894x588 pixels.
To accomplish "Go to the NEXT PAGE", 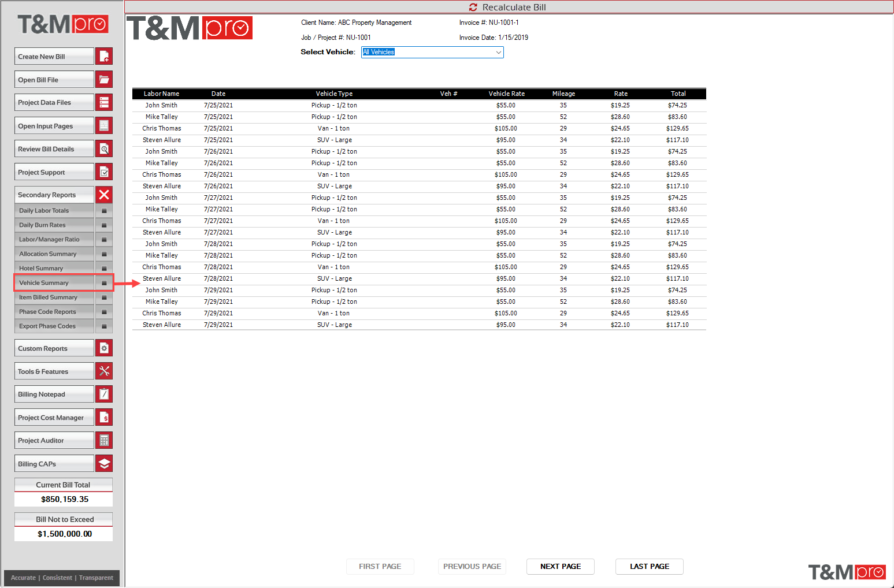I will coord(561,567).
